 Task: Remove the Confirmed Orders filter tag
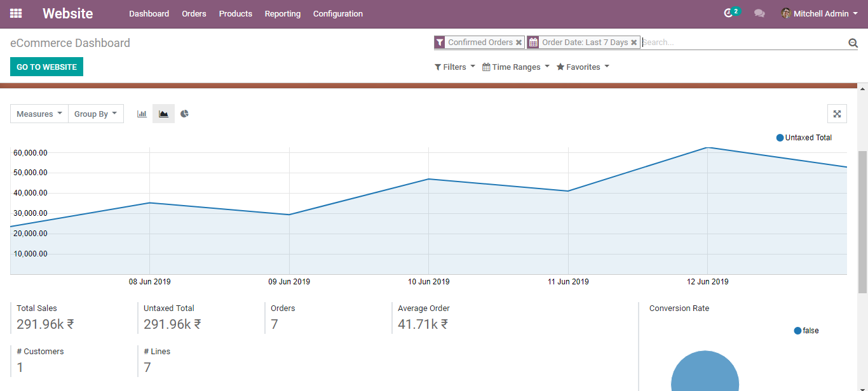point(519,43)
